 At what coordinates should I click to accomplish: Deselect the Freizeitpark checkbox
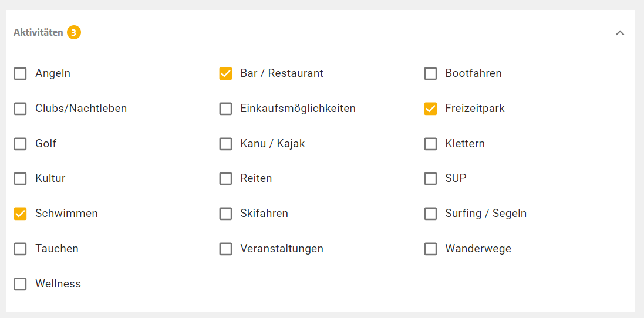(x=430, y=109)
